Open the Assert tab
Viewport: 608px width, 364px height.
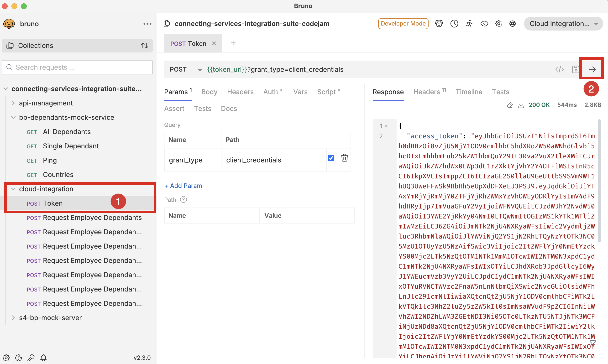point(174,109)
